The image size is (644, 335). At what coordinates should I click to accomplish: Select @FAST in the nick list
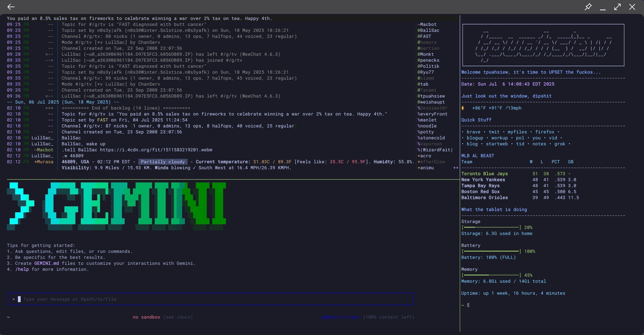coord(424,36)
